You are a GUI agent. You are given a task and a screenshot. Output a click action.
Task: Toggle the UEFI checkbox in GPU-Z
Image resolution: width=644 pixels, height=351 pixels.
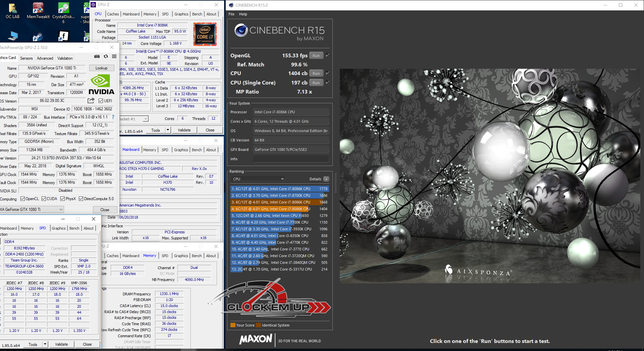pos(101,101)
